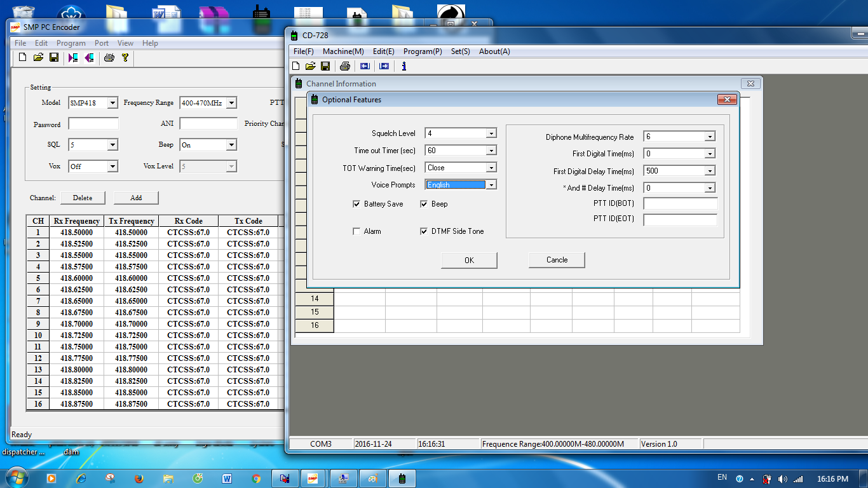Click the write-to-radio icon in SMP PC Encoder
This screenshot has height=488, width=868.
tap(89, 58)
